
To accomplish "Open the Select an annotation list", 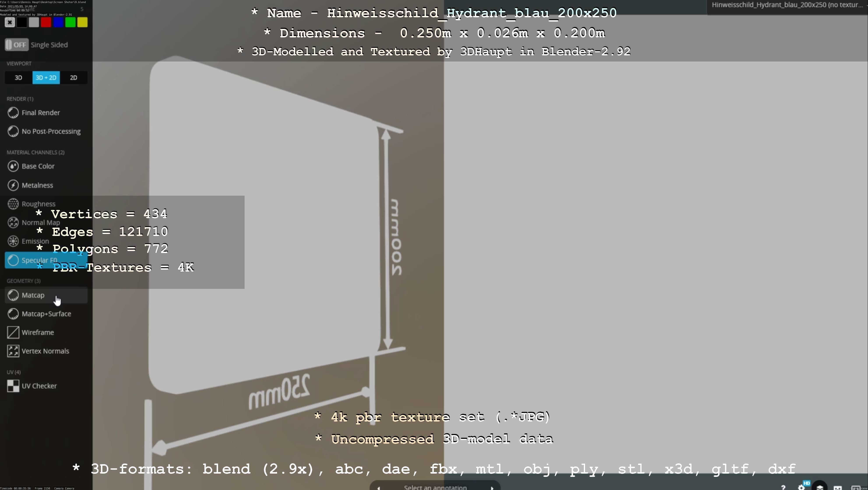I will [x=435, y=487].
